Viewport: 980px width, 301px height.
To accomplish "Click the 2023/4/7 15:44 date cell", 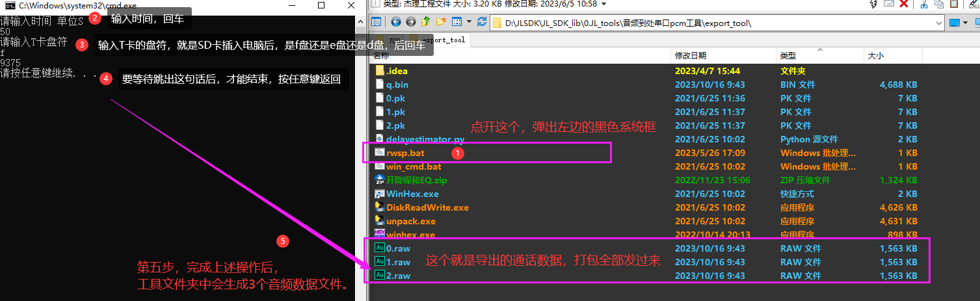I will coord(708,71).
